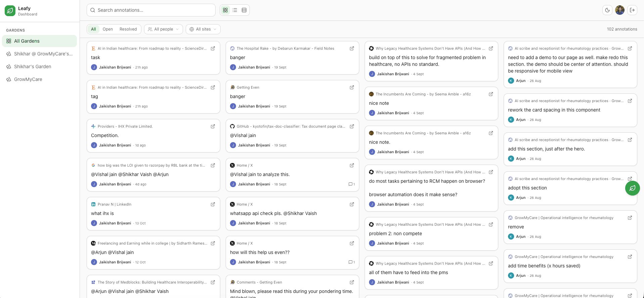Open external link on razorpay LOI card
Viewport: 644px width, 298px height.
click(213, 165)
